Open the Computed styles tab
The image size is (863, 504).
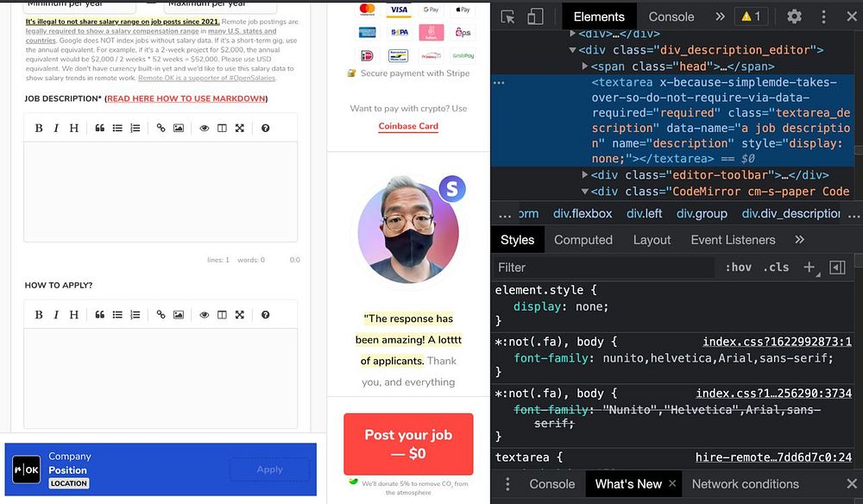[583, 240]
